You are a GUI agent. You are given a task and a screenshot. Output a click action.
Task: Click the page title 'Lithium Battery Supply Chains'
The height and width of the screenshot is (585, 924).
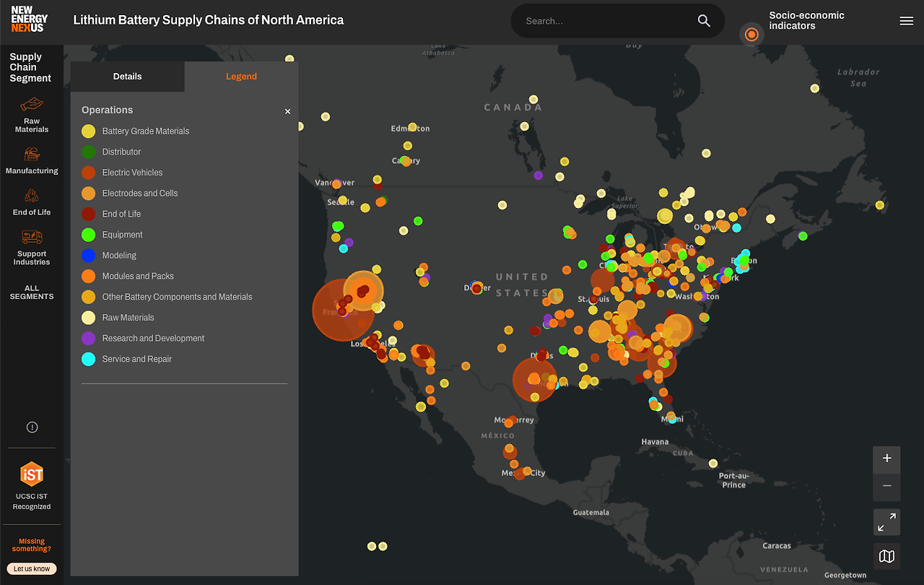[x=209, y=20]
